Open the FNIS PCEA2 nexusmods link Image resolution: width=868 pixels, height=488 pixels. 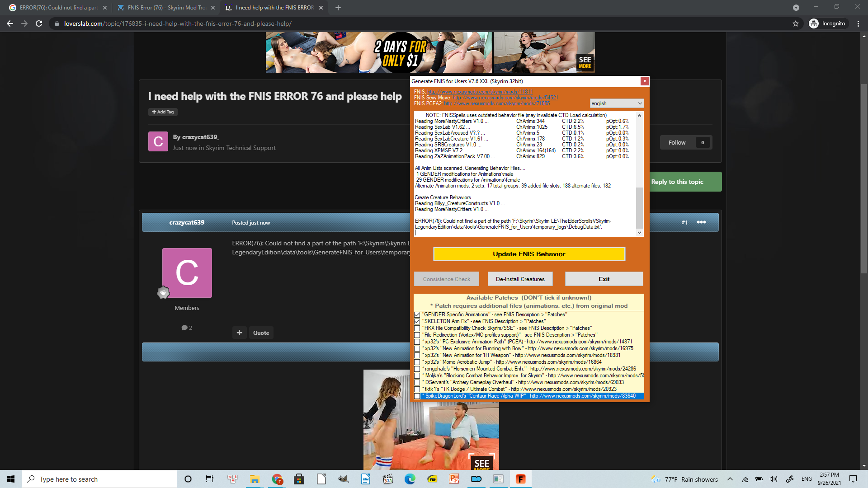click(x=497, y=103)
